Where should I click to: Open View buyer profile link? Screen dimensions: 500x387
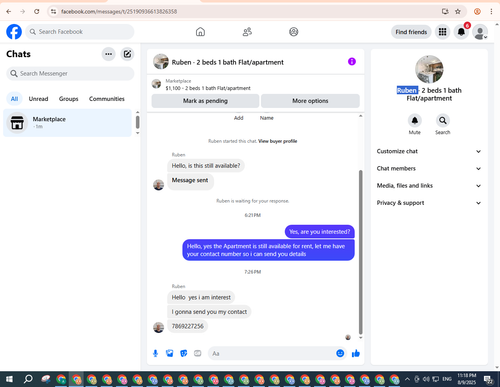click(x=278, y=141)
